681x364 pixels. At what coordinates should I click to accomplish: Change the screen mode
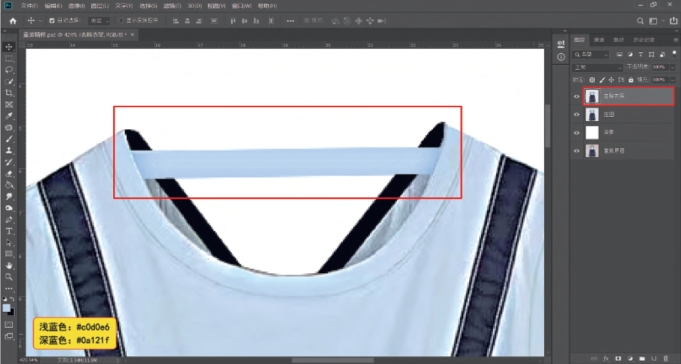pos(9,336)
